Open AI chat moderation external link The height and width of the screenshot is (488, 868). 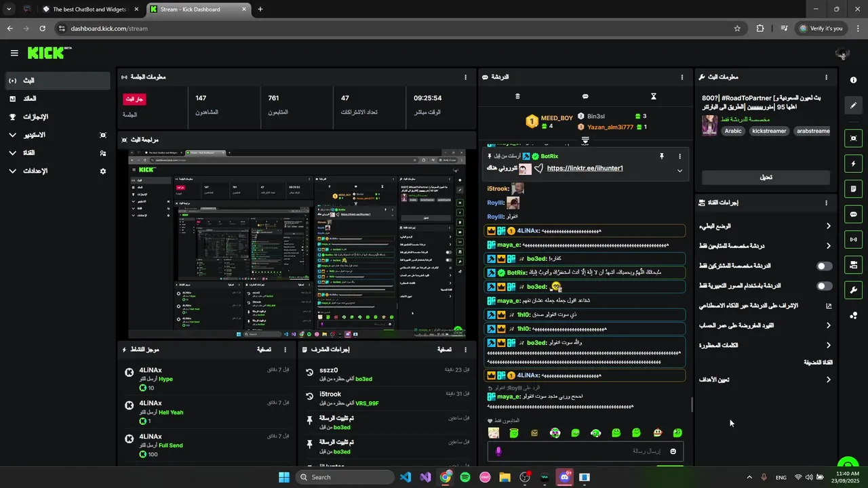tap(829, 306)
